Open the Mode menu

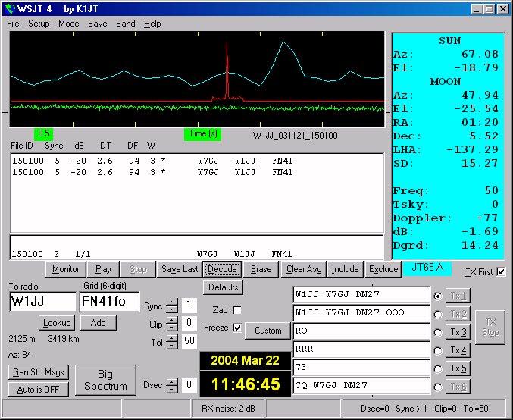69,24
